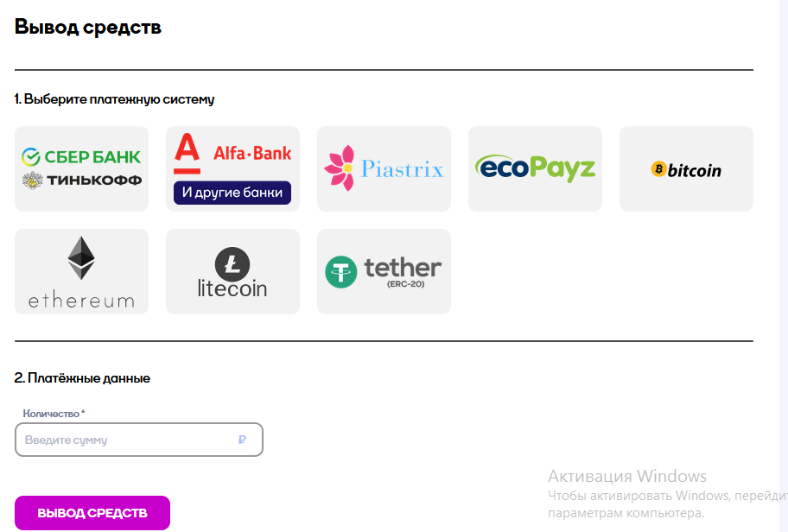Click the Tinkoff crest emblem icon
The height and width of the screenshot is (532, 788).
point(33,180)
